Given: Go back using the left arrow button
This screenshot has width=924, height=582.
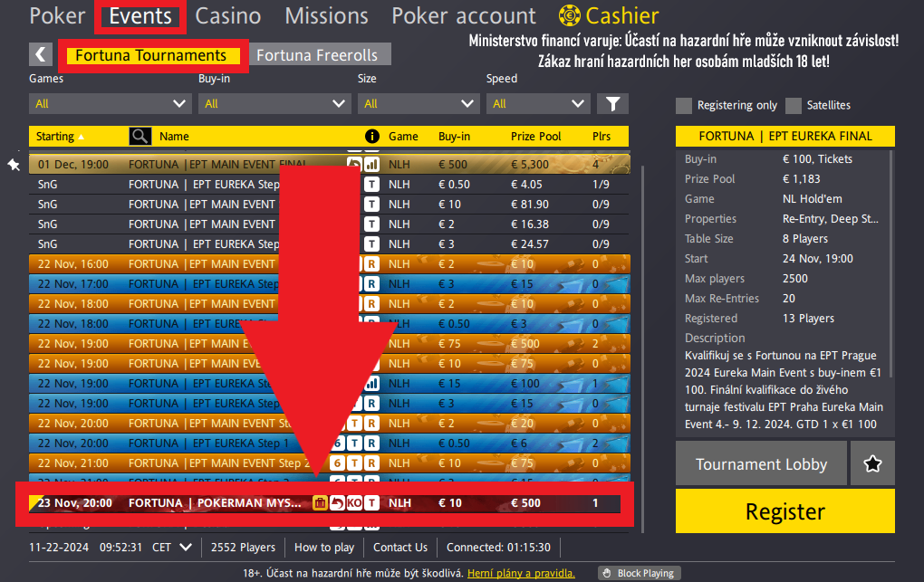Looking at the screenshot, I should pyautogui.click(x=41, y=55).
